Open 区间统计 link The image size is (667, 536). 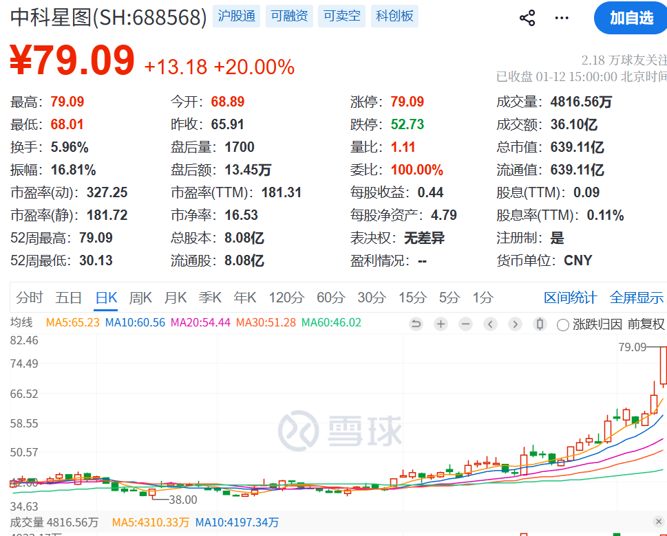click(570, 297)
